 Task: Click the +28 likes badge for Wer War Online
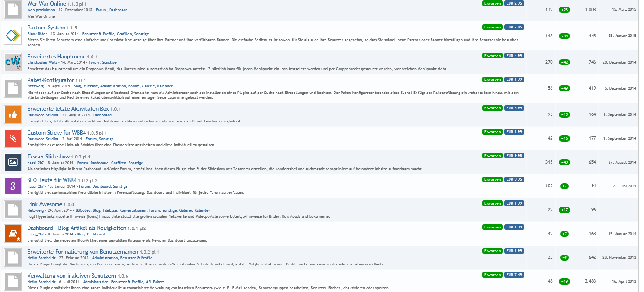(565, 10)
